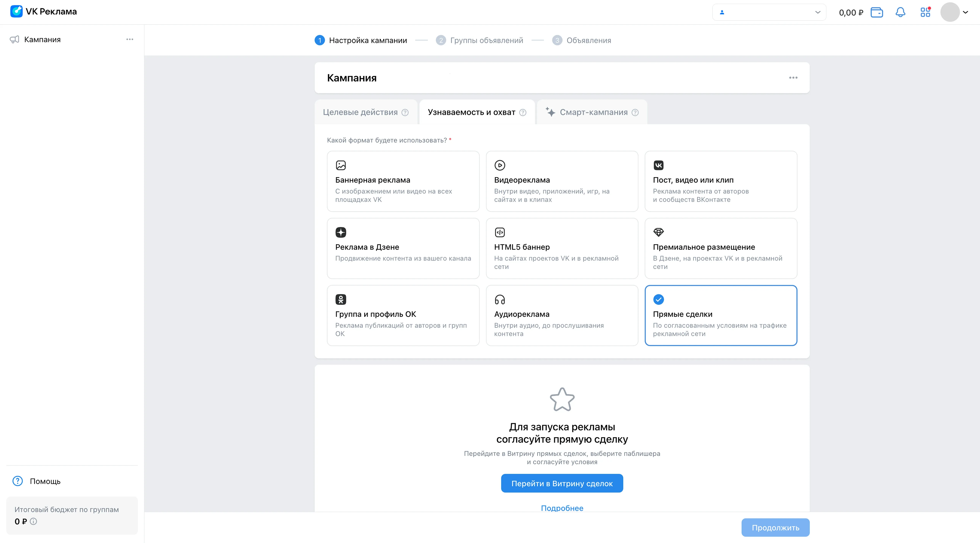
Task: Click the HTML5 баннер code icon
Action: pyautogui.click(x=500, y=232)
